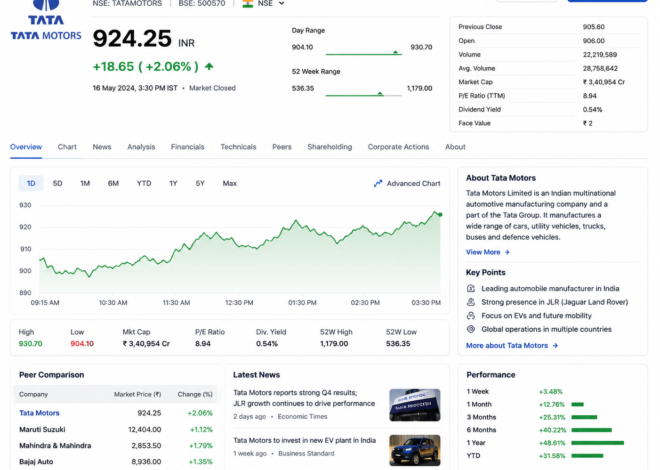Click the Q4 results news thumbnail
This screenshot has width=660, height=470.
point(415,405)
